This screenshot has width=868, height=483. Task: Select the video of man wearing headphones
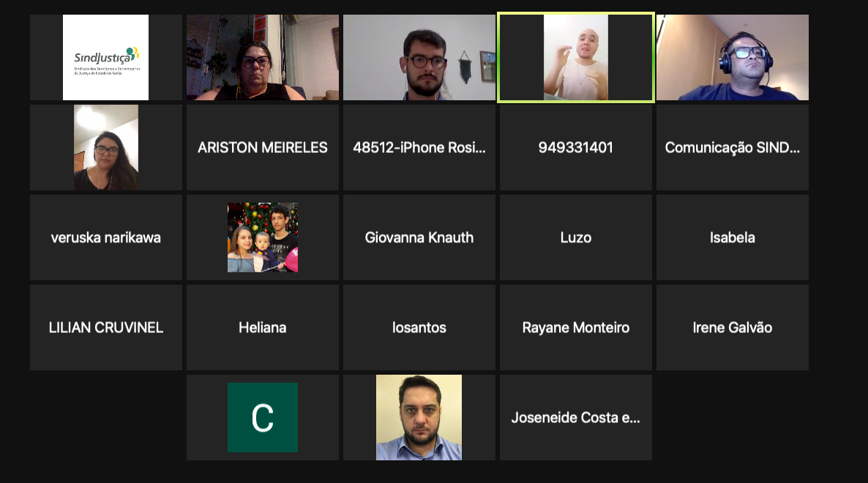tap(733, 58)
